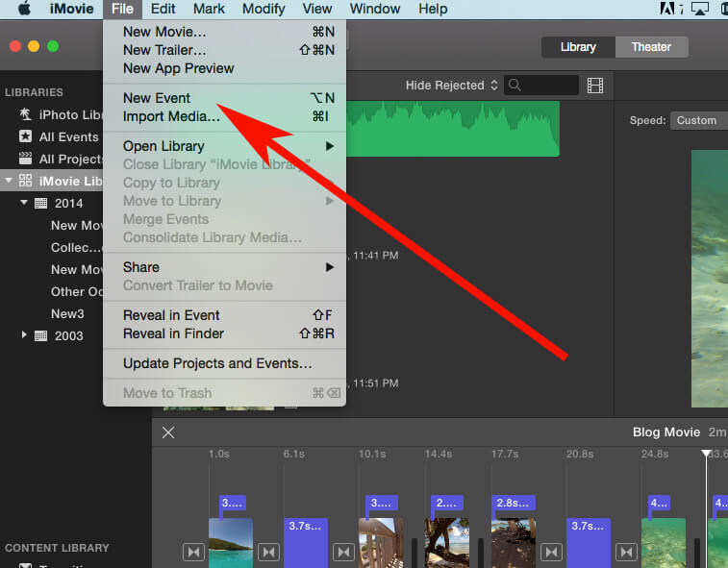Click transition icon after sandy ground clip
This screenshot has width=728, height=568.
click(x=552, y=553)
